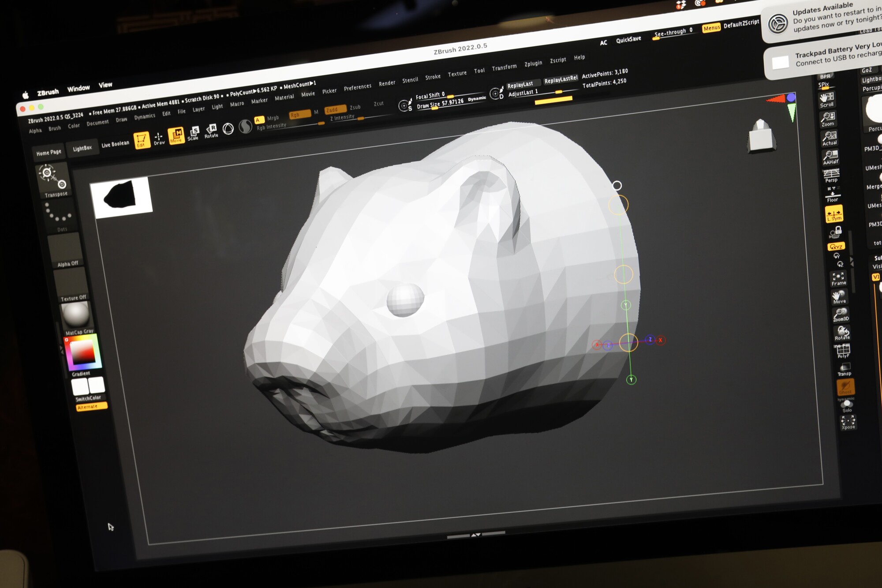Open the Zplugin palette
Viewport: 882px width, 588px height.
pyautogui.click(x=533, y=63)
